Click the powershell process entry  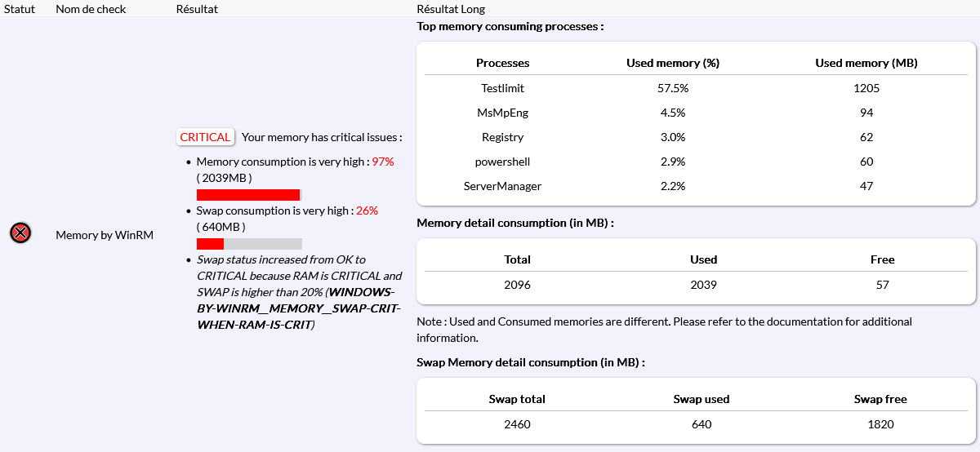point(502,162)
